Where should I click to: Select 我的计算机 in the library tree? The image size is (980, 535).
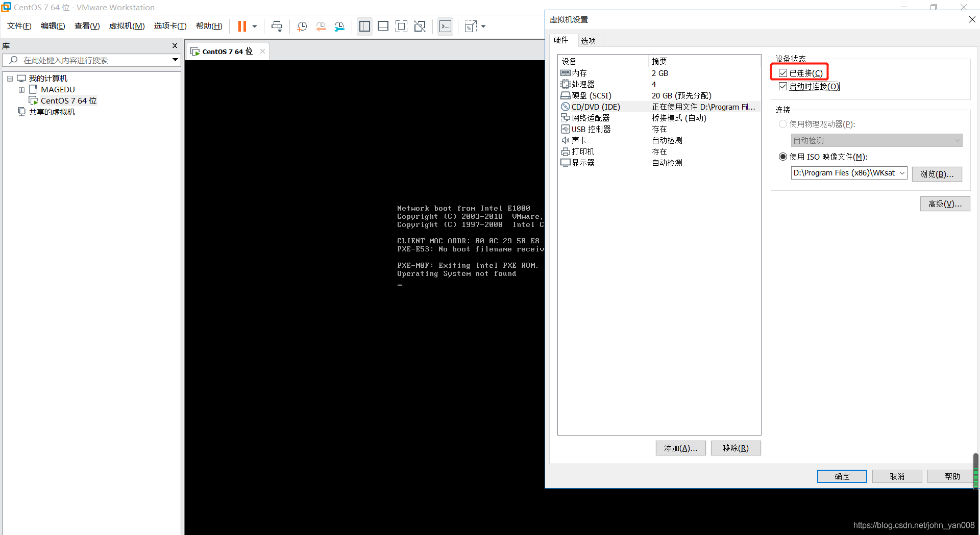click(x=48, y=79)
